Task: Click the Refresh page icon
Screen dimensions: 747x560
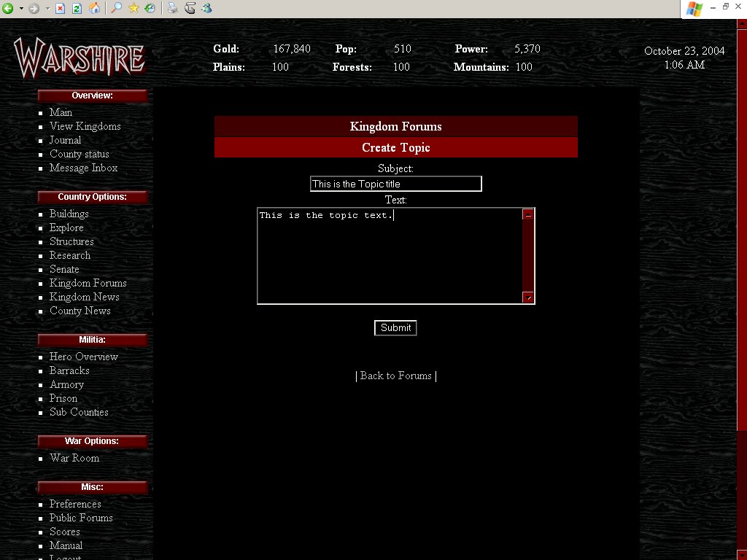Action: tap(77, 9)
